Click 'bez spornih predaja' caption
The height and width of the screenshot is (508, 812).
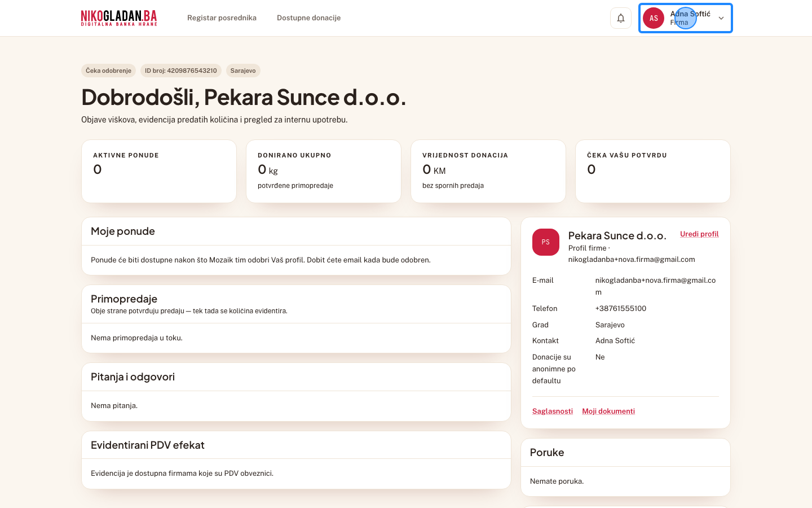453,186
